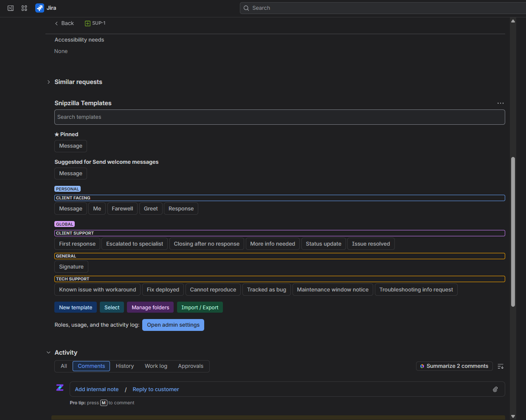Select the Comments activity tab
Viewport: 526px width, 420px height.
pyautogui.click(x=91, y=366)
